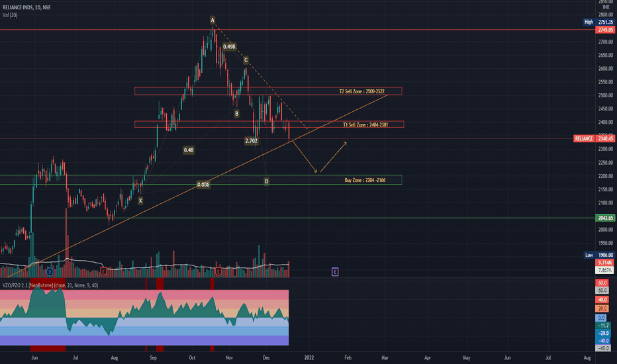
Task: Click the T2 Sell Zone : 2500-2522 text
Action: [x=361, y=91]
